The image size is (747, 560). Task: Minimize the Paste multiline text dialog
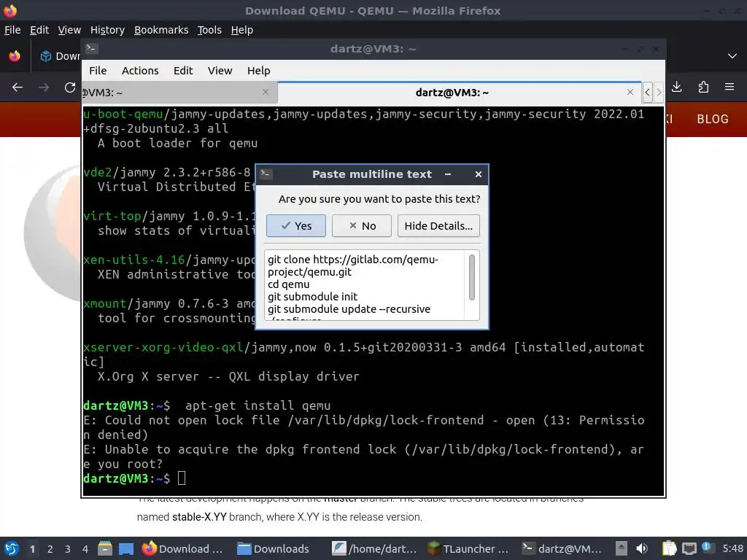(448, 174)
